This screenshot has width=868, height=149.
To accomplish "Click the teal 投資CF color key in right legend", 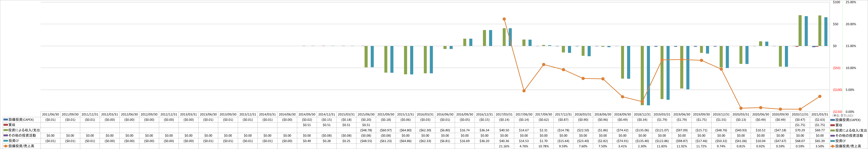I will 833,141.
